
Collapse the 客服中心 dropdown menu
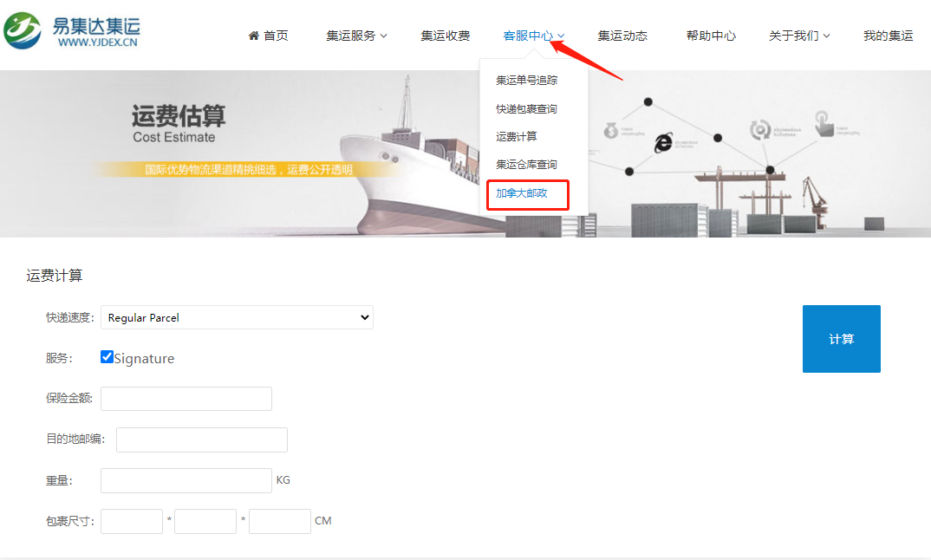533,36
